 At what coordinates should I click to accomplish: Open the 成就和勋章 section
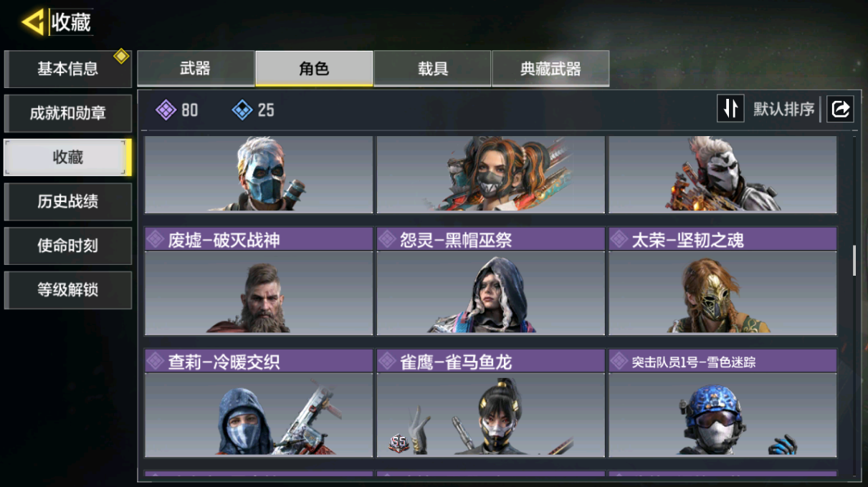point(68,113)
